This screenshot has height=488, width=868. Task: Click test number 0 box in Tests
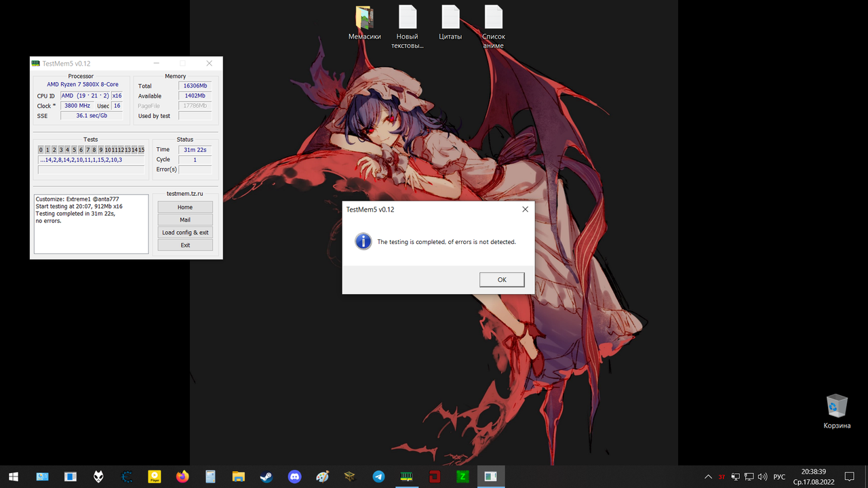(x=41, y=150)
